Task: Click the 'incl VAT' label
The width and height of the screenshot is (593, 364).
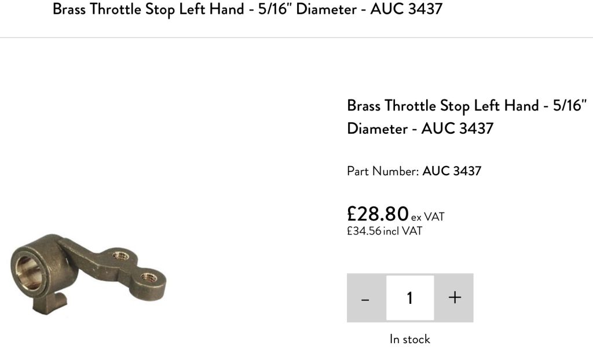Action: tap(403, 231)
